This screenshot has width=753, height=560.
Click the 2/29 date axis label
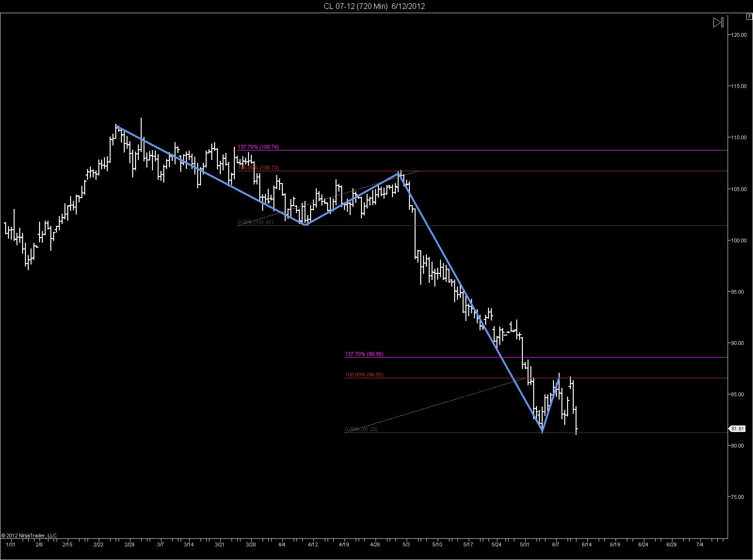coord(129,544)
